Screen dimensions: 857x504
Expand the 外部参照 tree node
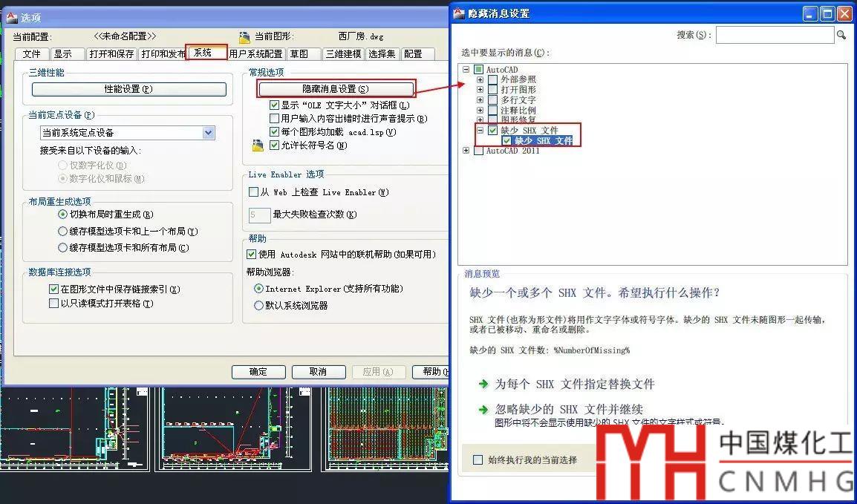tap(480, 79)
